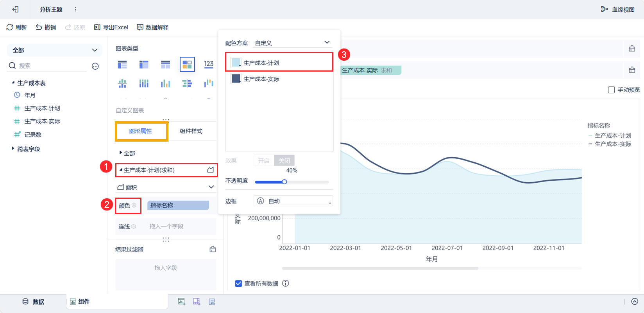Viewport: 644px width, 313px height.
Task: Click the 生产成本-计划 legend entry
Action: point(610,135)
